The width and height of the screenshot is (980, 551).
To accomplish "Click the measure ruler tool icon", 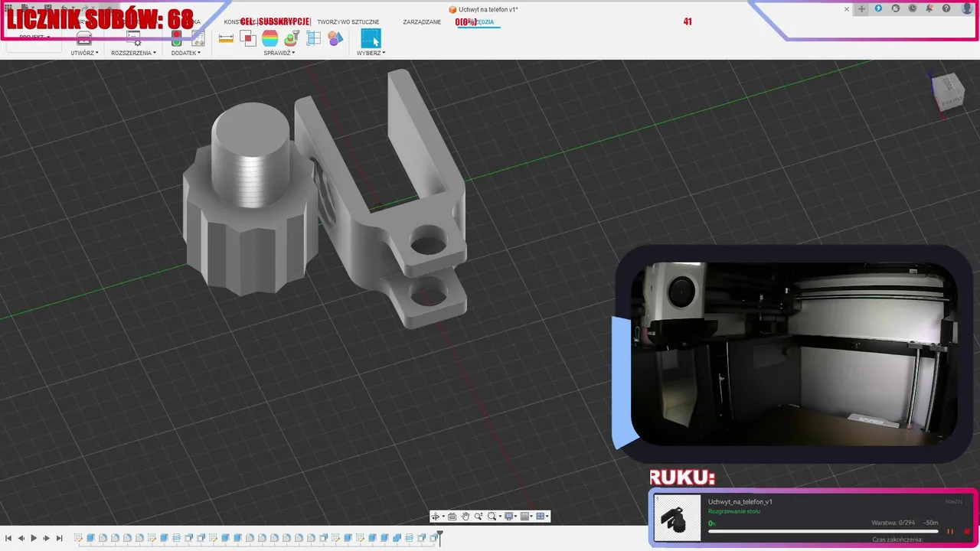I will click(226, 38).
